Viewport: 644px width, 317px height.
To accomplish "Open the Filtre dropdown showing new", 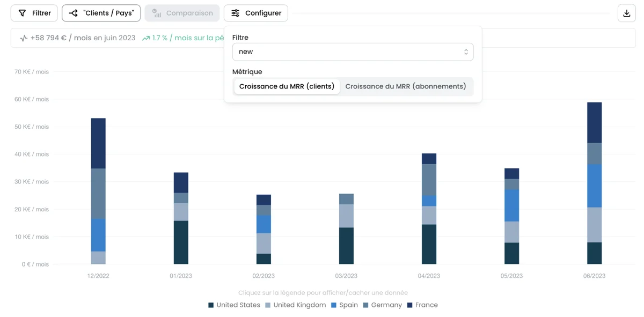I will (352, 52).
